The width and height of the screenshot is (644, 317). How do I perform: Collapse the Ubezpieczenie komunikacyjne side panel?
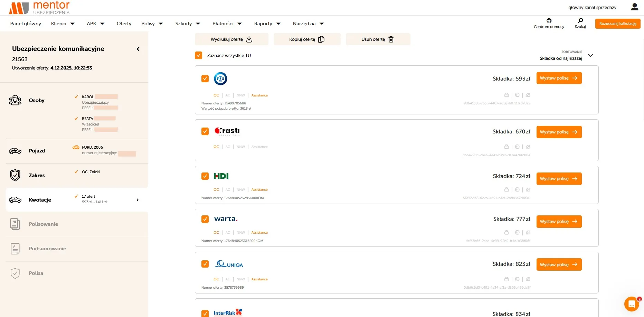pos(138,49)
